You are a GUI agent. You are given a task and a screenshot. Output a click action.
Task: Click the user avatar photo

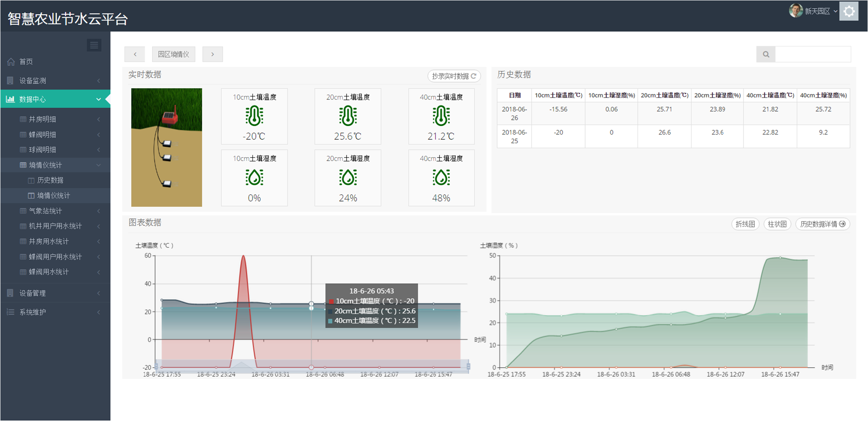[x=795, y=11]
